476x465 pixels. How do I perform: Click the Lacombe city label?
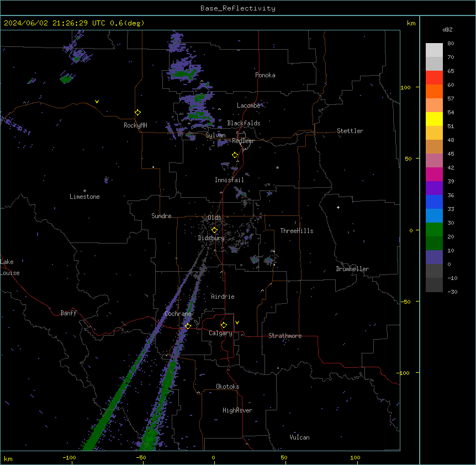coord(248,105)
